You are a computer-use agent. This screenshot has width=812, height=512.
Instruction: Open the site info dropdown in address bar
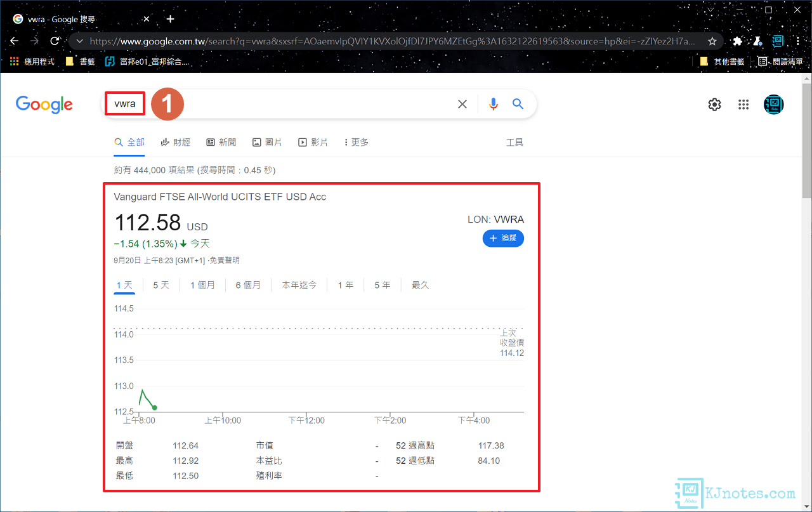coord(79,41)
